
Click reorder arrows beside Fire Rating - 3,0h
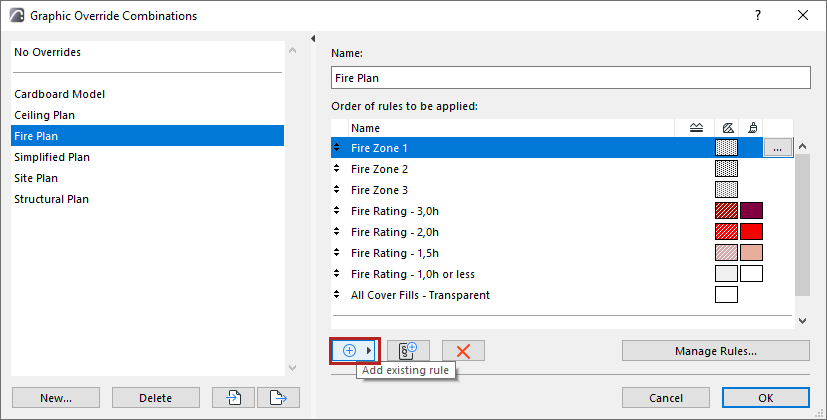(337, 211)
